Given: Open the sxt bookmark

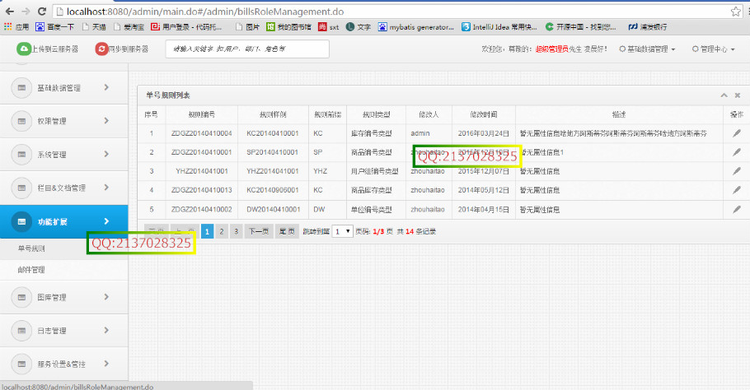Looking at the screenshot, I should (329, 27).
